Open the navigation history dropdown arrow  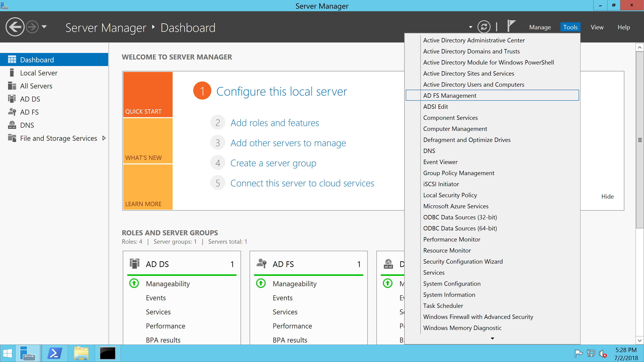(44, 27)
